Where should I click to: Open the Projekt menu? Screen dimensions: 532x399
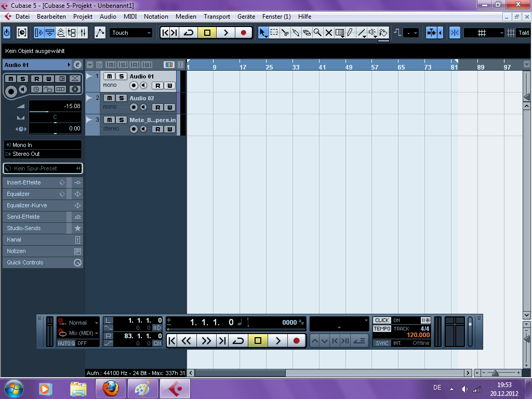pos(83,17)
